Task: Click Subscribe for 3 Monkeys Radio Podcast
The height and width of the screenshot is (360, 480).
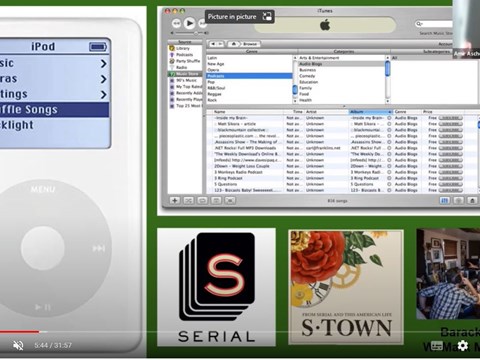Action: click(451, 172)
